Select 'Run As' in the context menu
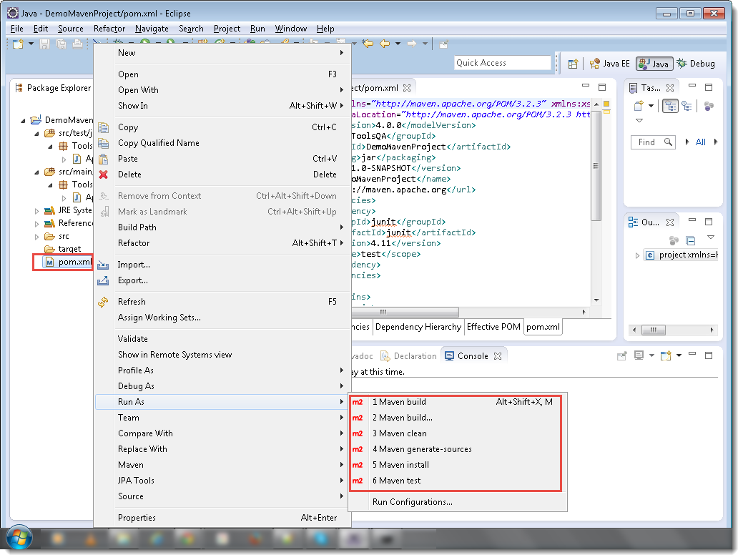The image size is (743, 560). [222, 402]
